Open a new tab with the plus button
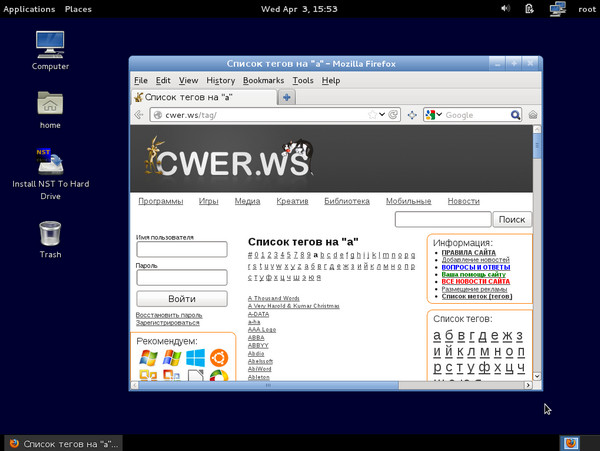Viewport: 600px width, 451px height. pos(287,97)
